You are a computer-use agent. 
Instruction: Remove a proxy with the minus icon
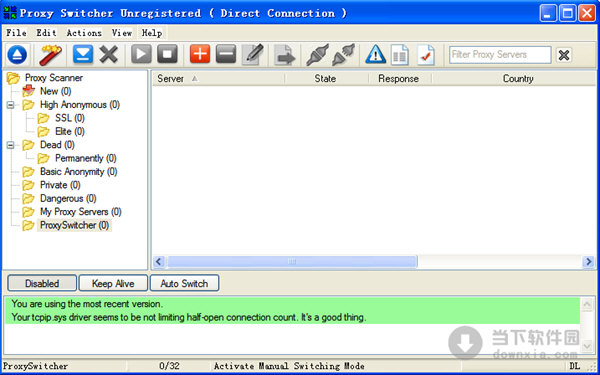pyautogui.click(x=226, y=54)
